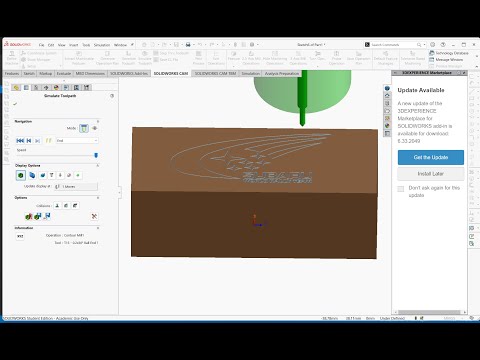Click the Install Later button
480x360 pixels.
point(431,174)
